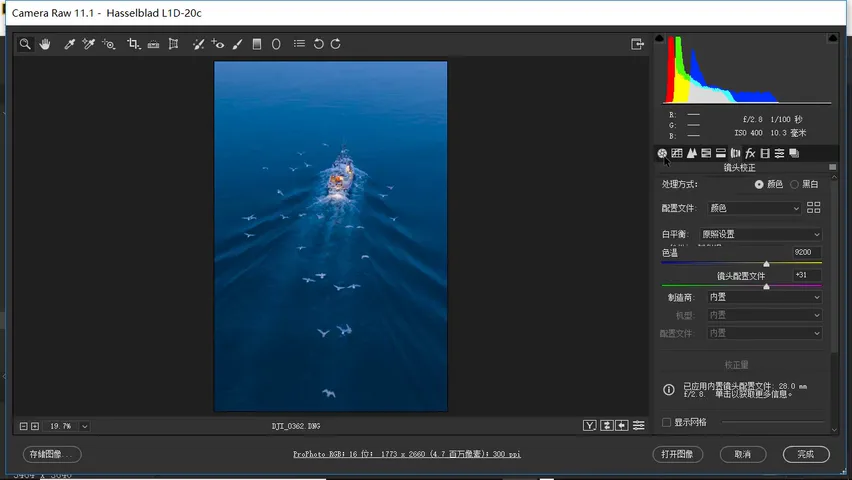Open the Tone Curve panel tab
Image resolution: width=852 pixels, height=480 pixels.
pos(677,153)
